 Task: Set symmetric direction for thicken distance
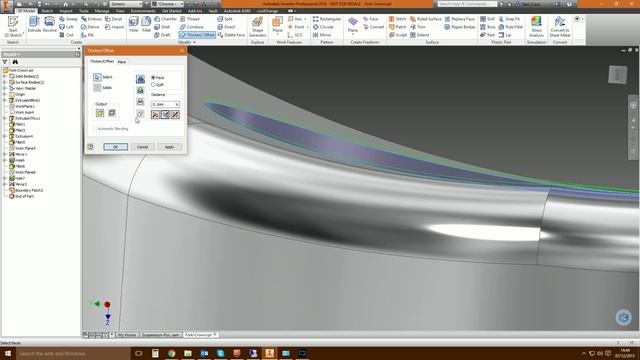(175, 115)
